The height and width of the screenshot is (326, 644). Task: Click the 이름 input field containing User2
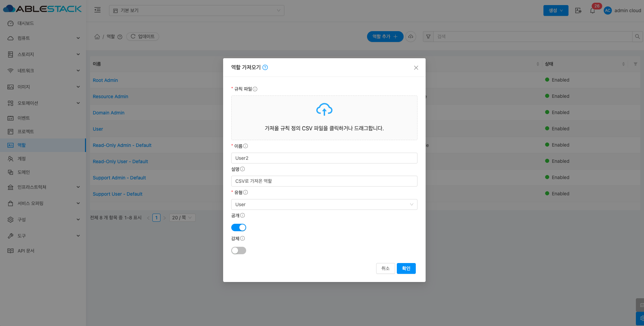[324, 158]
